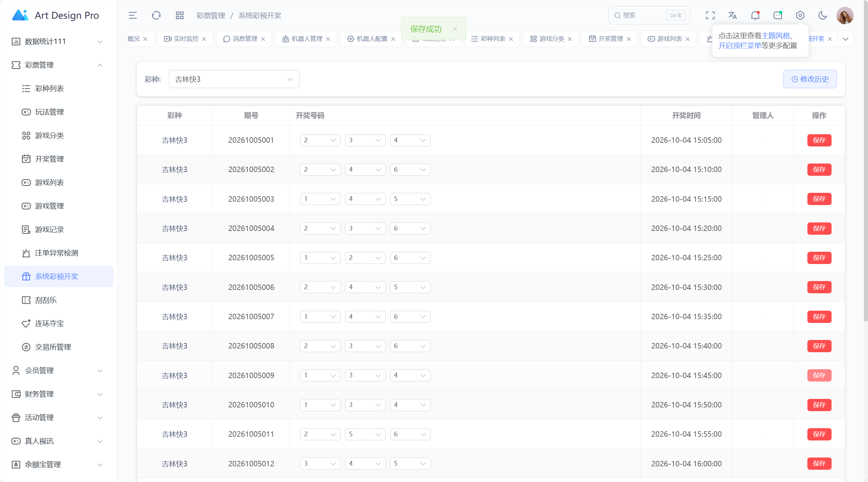This screenshot has height=482, width=868.
Task: Open the chat icon in top bar
Action: 777,15
